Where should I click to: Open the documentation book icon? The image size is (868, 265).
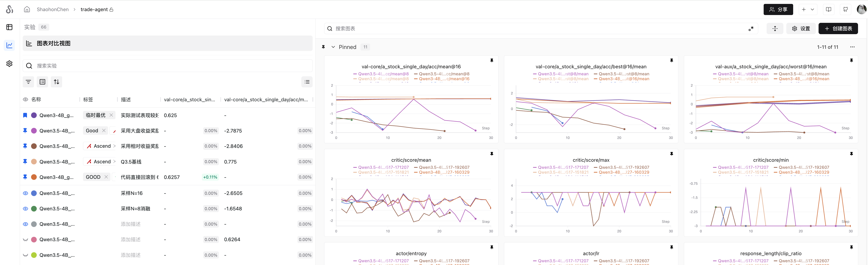coord(829,9)
